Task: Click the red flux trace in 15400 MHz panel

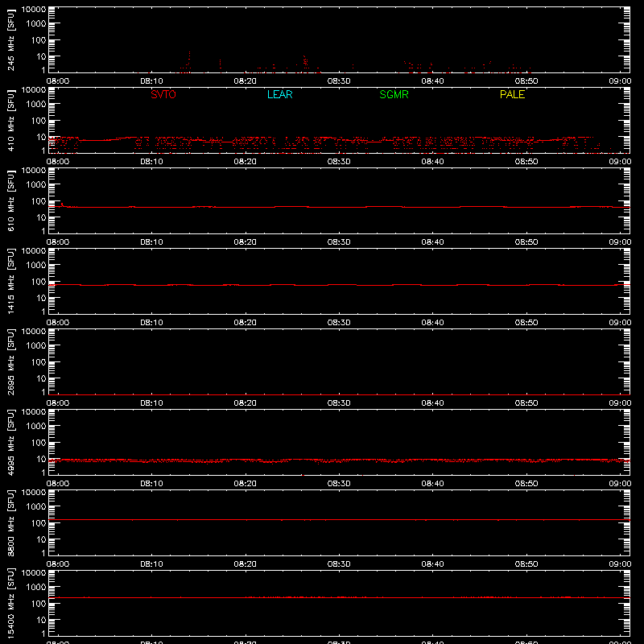Action: [x=339, y=597]
